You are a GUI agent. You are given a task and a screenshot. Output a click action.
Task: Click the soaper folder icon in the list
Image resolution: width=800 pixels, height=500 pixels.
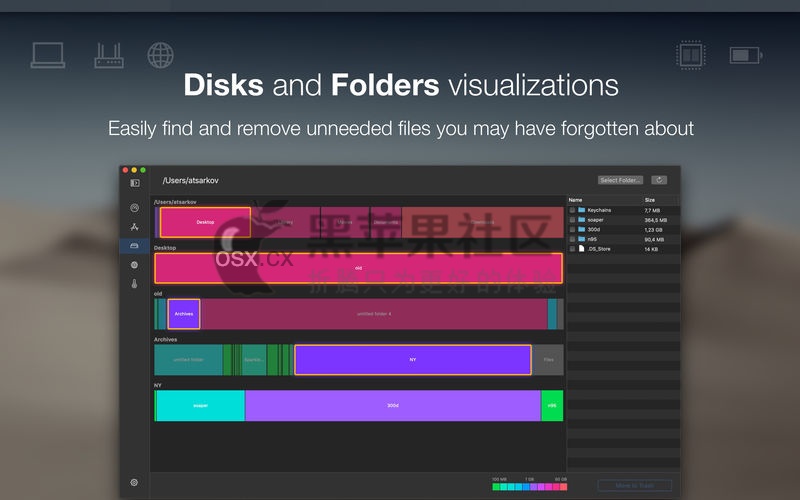[582, 219]
